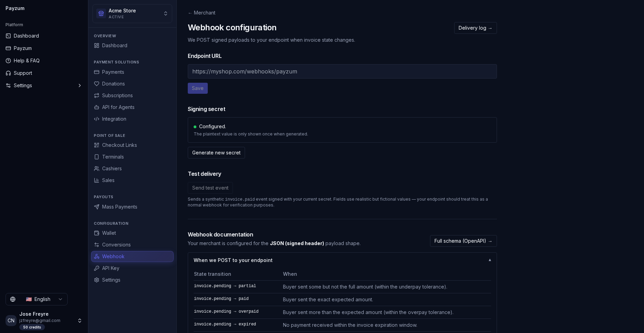Open Terminals in Point of Sale
Image resolution: width=644 pixels, height=333 pixels.
click(132, 157)
